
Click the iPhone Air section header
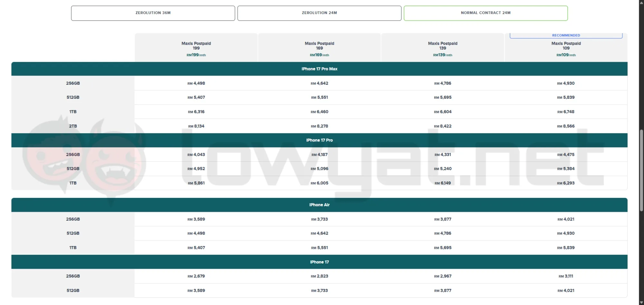(x=319, y=205)
